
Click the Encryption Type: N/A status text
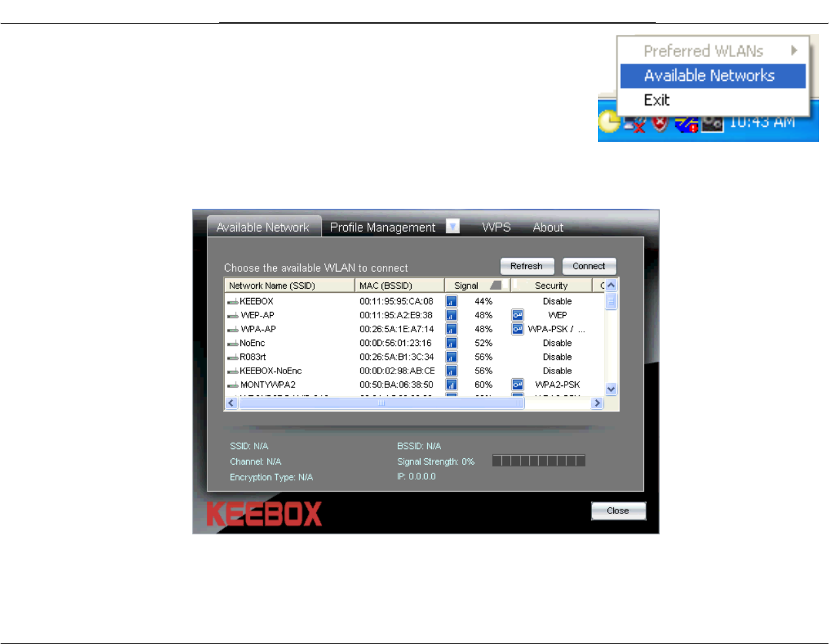click(271, 477)
